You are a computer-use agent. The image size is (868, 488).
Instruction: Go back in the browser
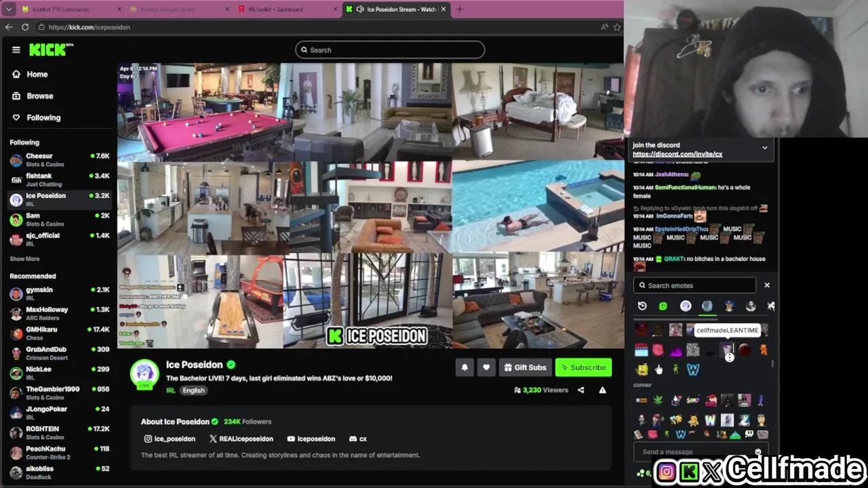click(9, 27)
